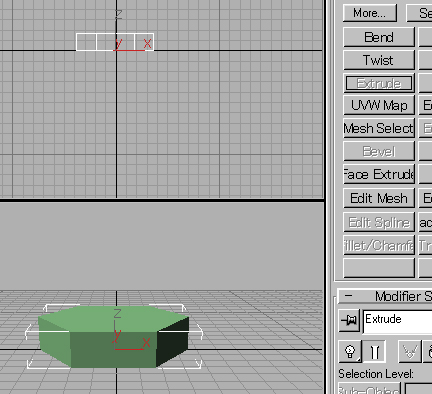
Task: Apply the Twist modifier
Action: pos(379,60)
